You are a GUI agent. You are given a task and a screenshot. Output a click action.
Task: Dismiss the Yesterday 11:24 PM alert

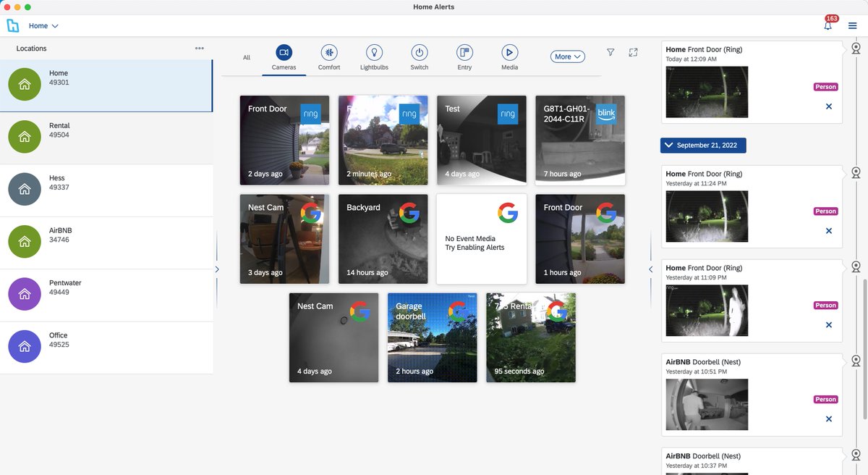829,231
